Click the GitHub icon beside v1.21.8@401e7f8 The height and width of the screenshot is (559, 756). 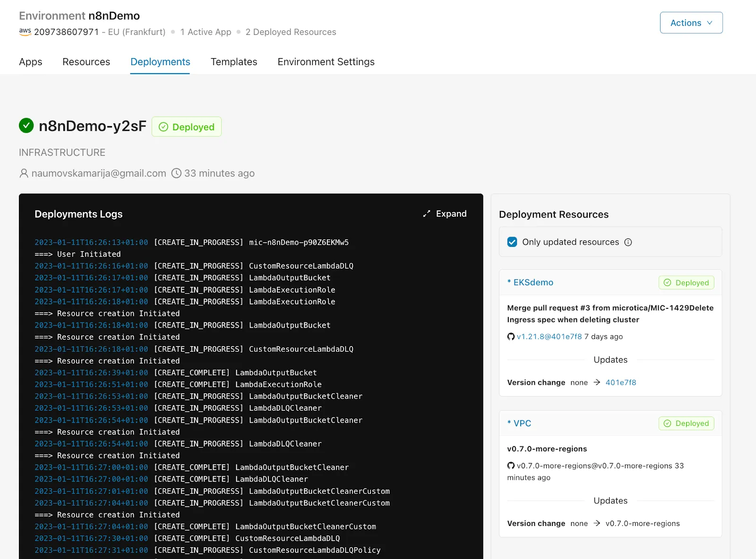(511, 337)
